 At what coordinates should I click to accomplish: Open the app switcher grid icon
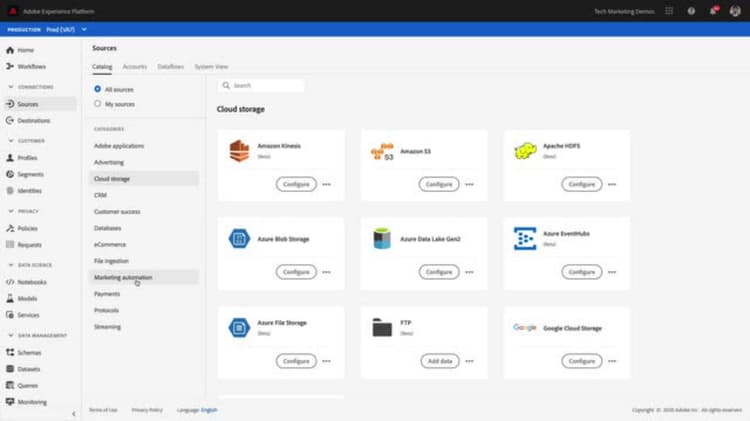669,11
